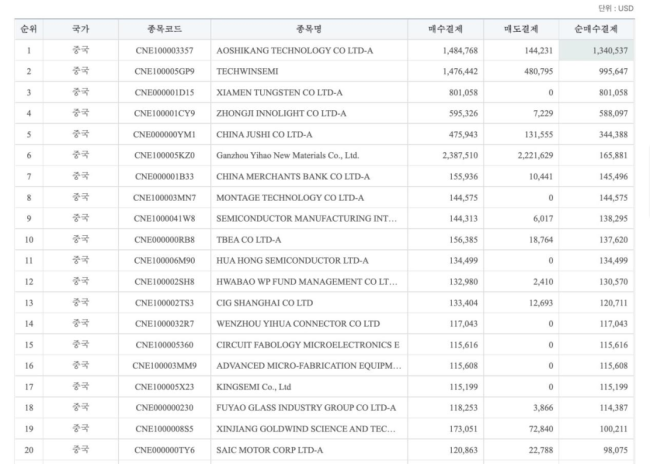Select the TECHWINSEMI stock name cell
Screen dimensions: 650x464
(x=309, y=71)
